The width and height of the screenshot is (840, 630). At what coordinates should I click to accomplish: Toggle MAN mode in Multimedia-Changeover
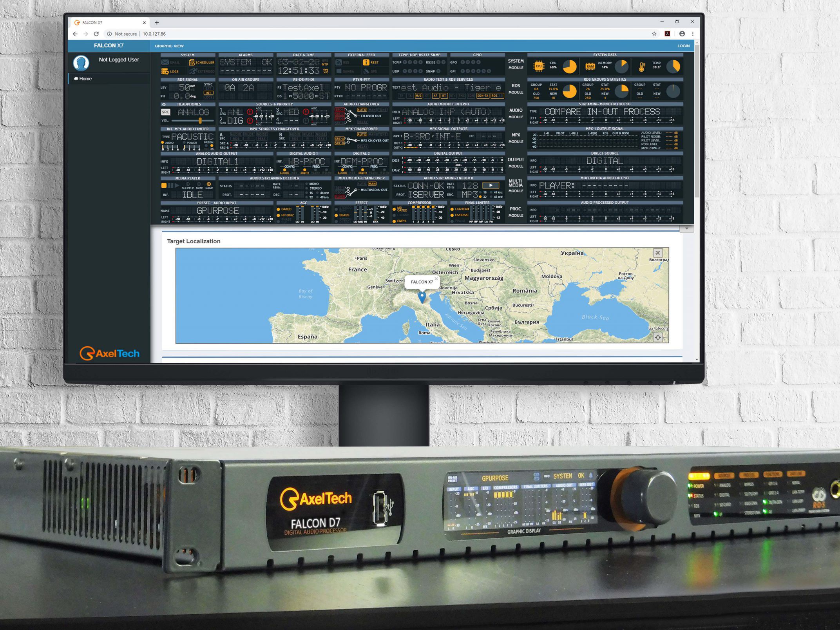point(372,184)
